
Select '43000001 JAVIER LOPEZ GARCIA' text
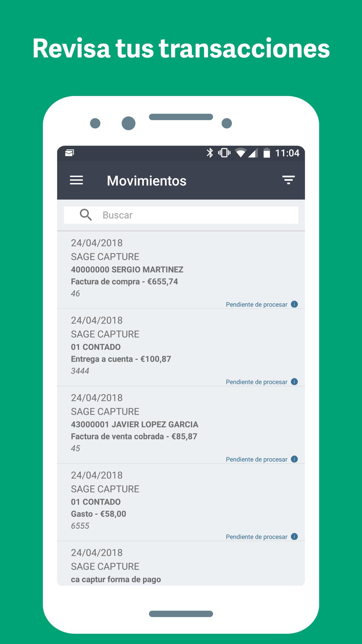(135, 424)
